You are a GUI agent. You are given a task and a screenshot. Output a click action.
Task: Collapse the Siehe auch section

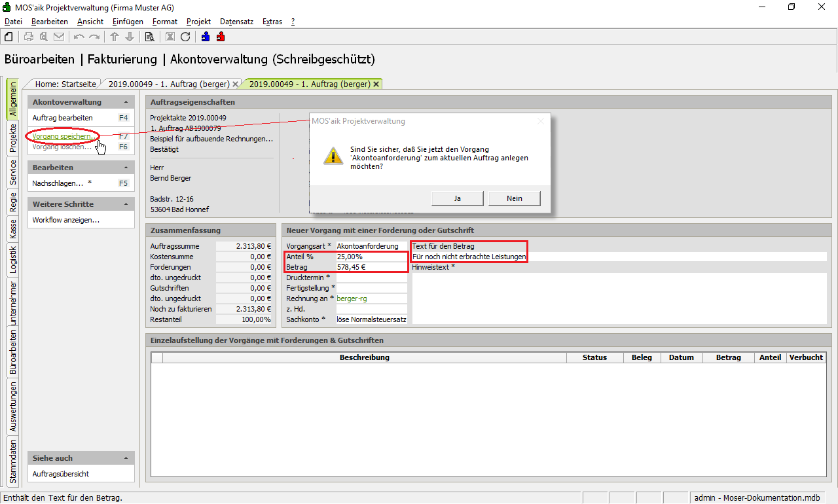[x=125, y=458]
